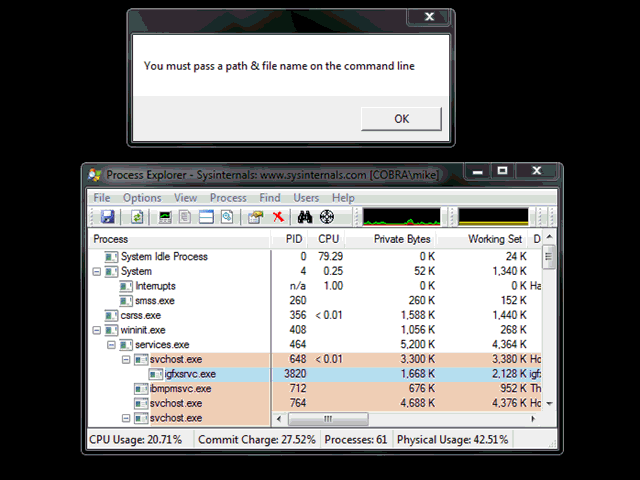Maximize the Process Explorer window
Image resolution: width=640 pixels, height=480 pixels.
click(x=502, y=171)
